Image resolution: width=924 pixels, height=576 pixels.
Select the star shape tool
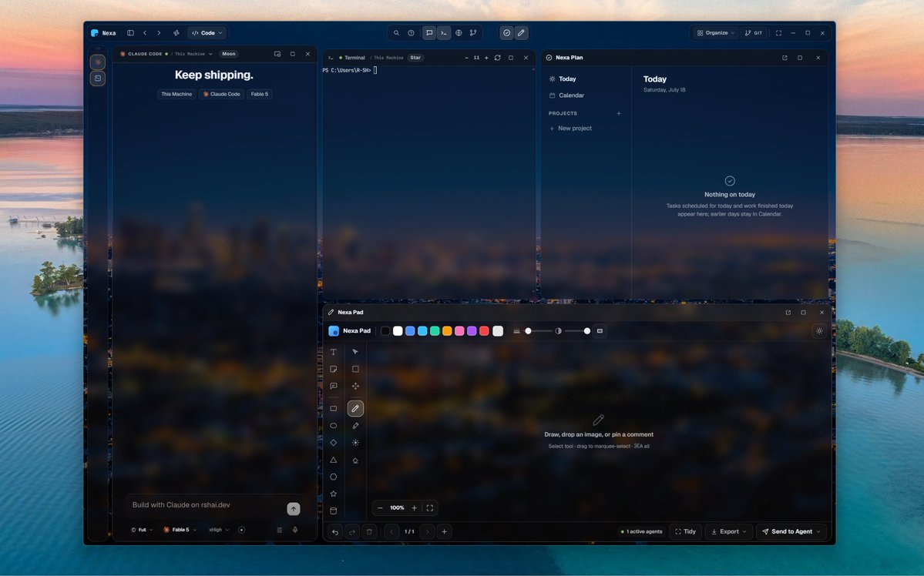pos(334,494)
